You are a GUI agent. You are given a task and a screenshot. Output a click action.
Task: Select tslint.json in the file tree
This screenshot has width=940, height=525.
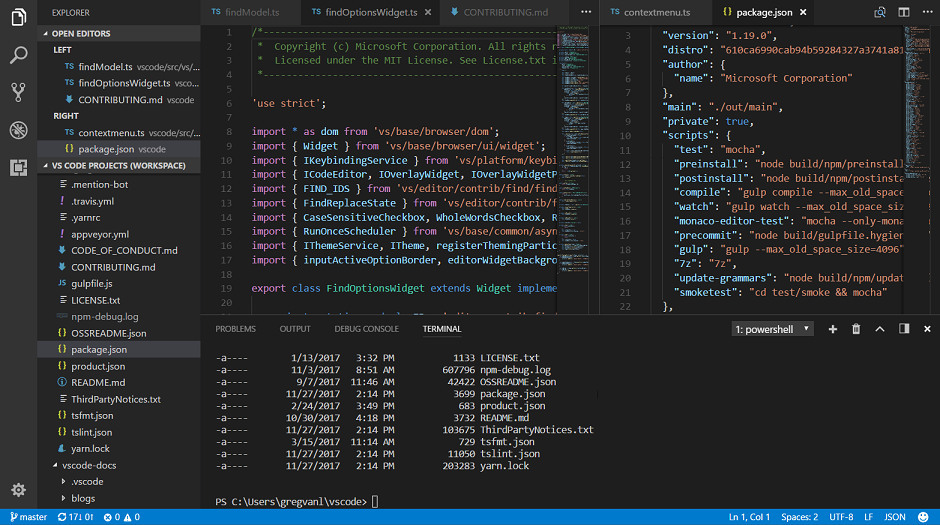[119, 432]
